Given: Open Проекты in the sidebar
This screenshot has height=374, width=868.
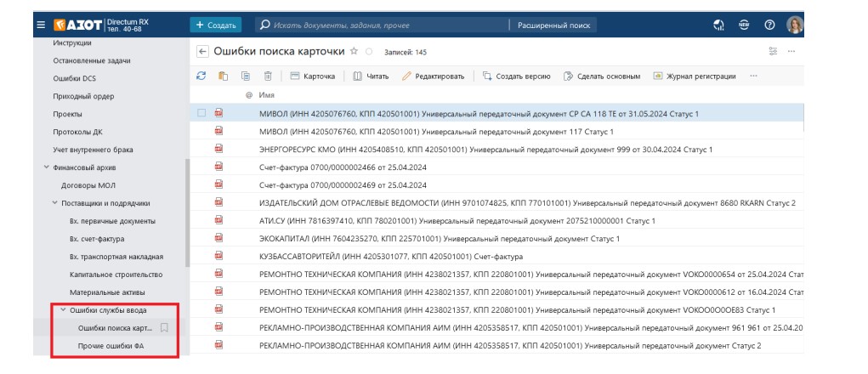Looking at the screenshot, I should [67, 114].
